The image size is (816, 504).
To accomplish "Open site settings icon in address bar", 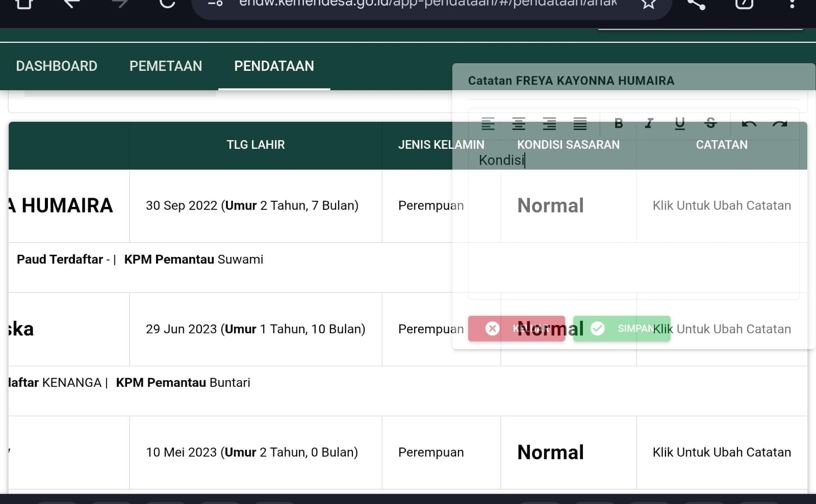I will (x=216, y=4).
